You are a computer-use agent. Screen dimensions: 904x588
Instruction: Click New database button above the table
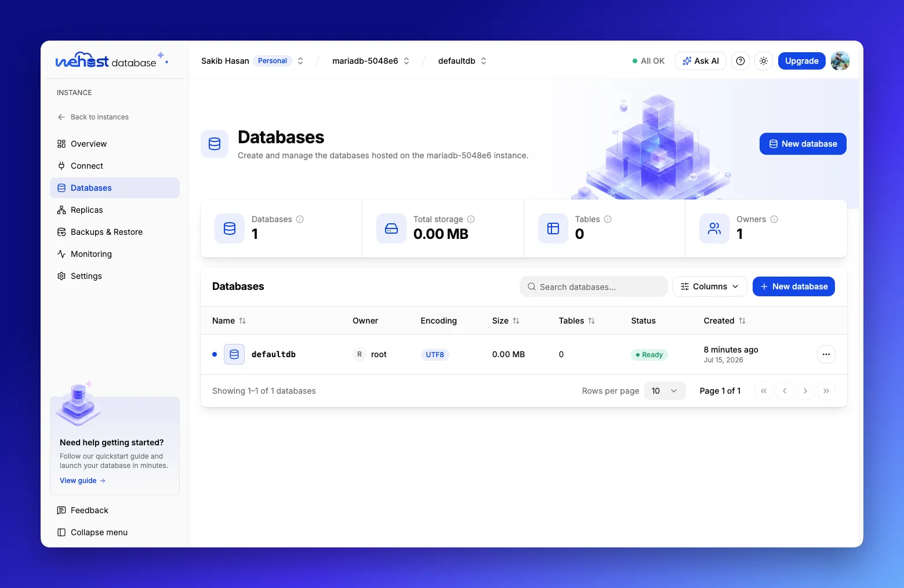tap(794, 286)
